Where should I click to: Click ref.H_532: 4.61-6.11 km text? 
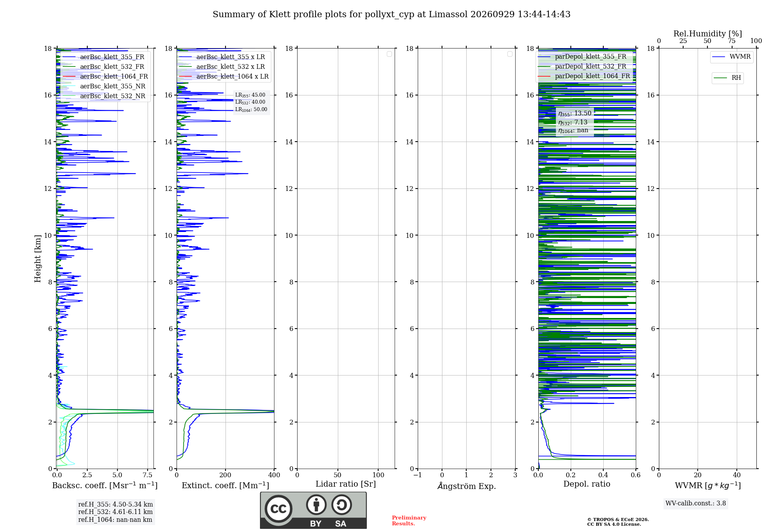pyautogui.click(x=115, y=512)
